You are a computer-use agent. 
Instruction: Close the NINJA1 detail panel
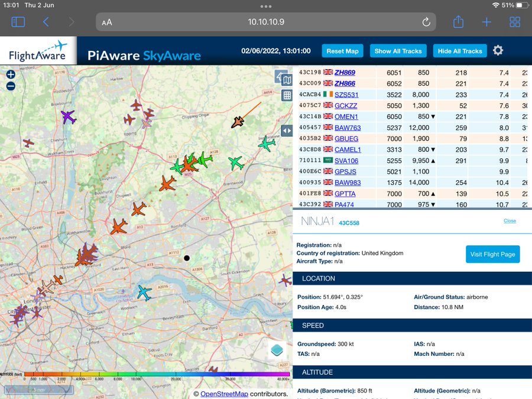coord(510,221)
